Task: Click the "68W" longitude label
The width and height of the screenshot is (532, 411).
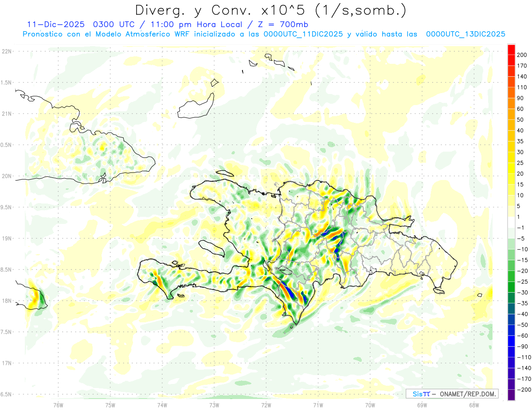Action: click(x=473, y=405)
